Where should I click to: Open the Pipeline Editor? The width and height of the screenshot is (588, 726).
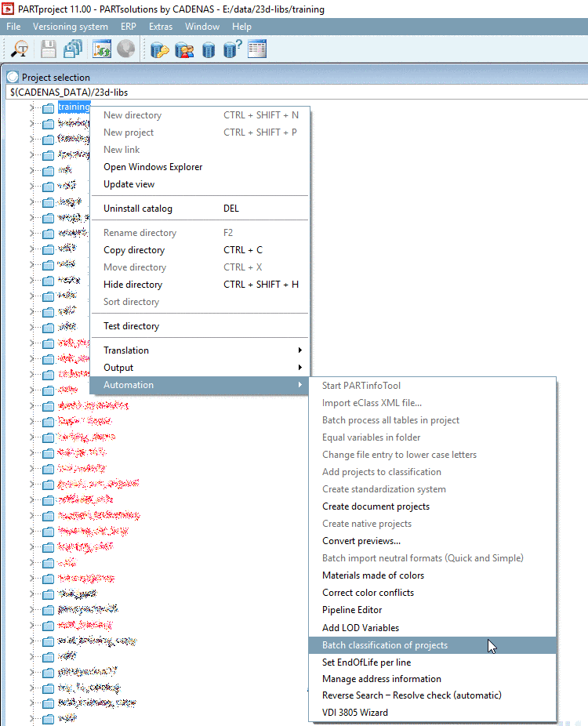[x=433, y=610]
